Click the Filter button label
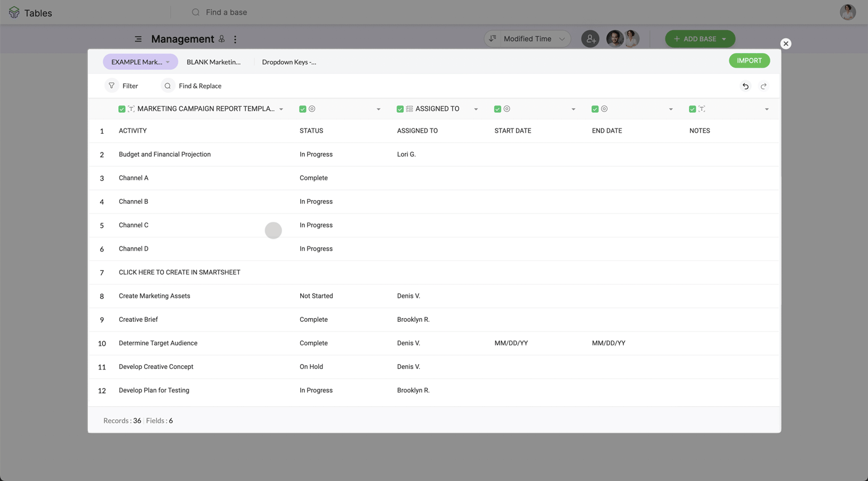868x481 pixels. 130,86
